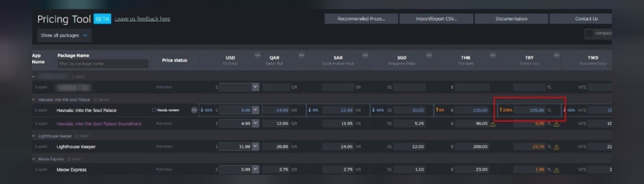
Task: Click the SGD -16% price change indicator
Action: [378, 110]
